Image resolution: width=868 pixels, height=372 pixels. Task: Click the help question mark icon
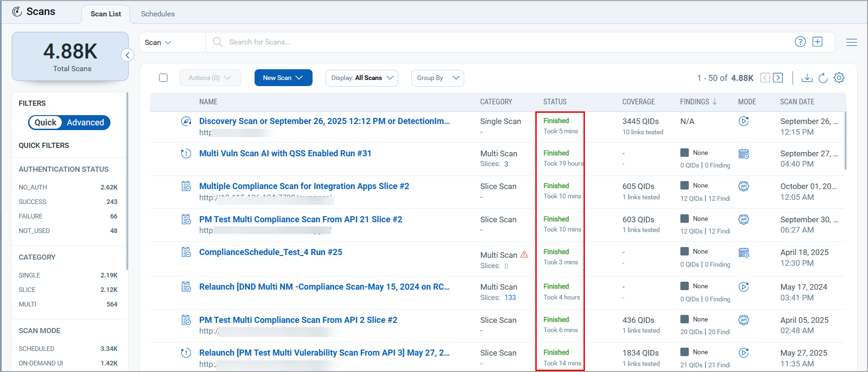click(800, 42)
